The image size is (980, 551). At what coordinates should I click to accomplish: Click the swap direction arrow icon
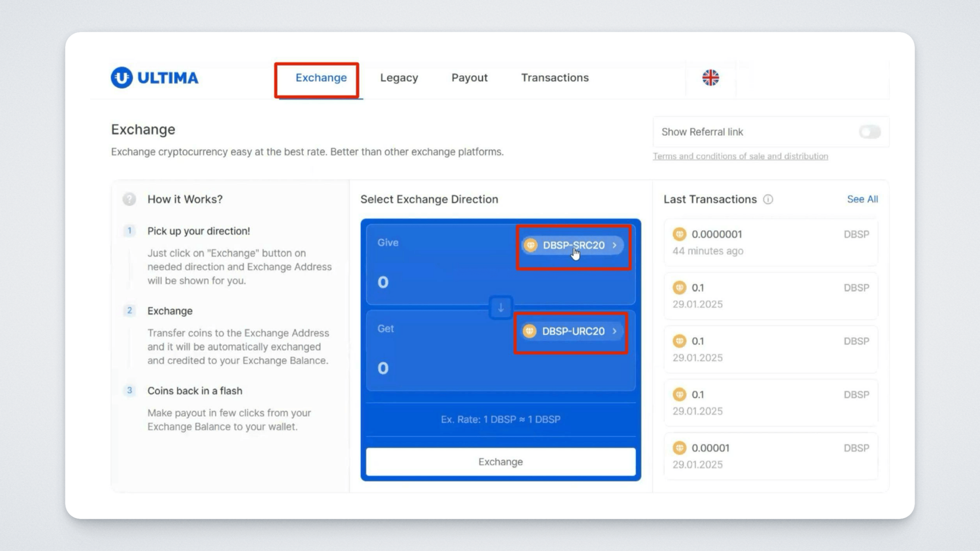tap(501, 308)
